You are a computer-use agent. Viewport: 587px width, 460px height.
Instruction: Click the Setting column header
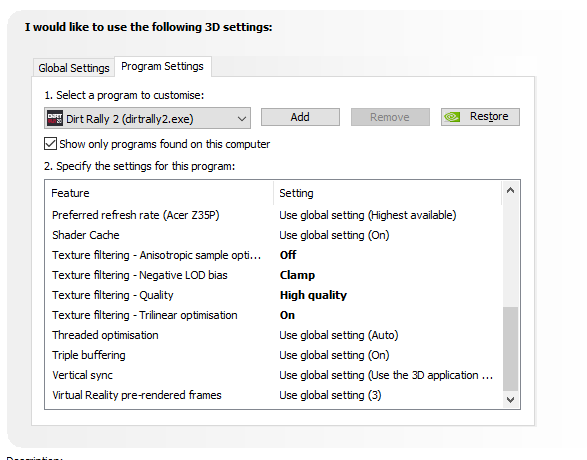387,193
